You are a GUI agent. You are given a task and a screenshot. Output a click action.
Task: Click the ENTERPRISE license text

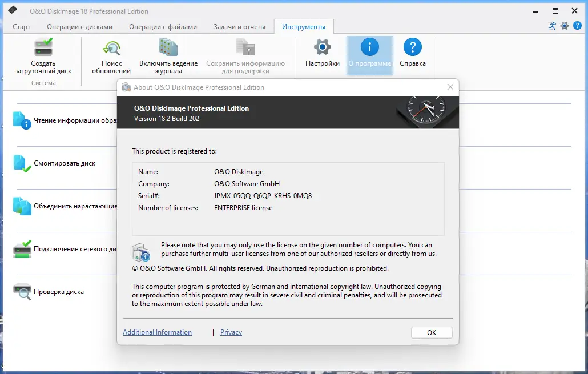243,208
